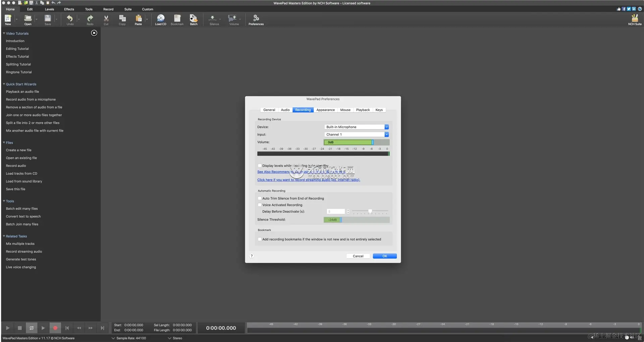Open the Effects ribbon tab

coord(69,9)
